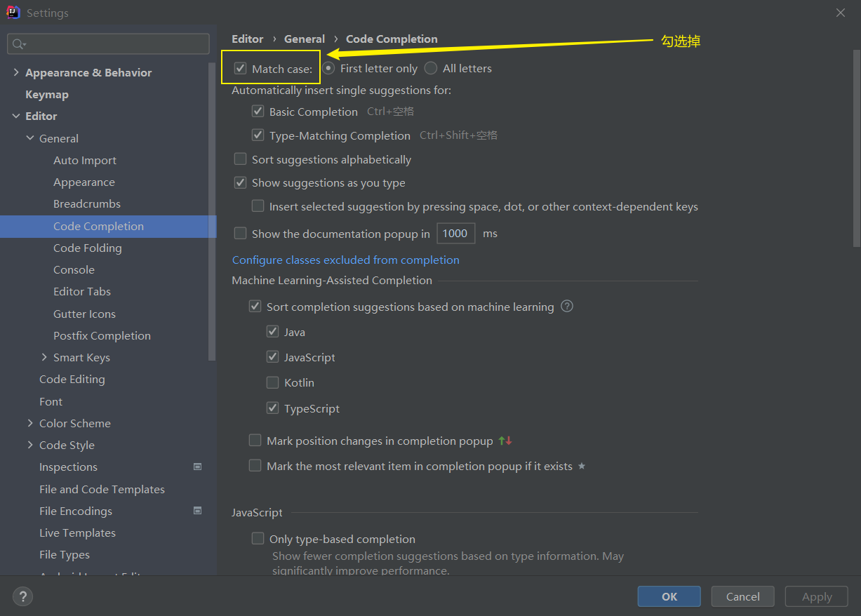861x616 pixels.
Task: Open the Font settings page
Action: pyautogui.click(x=51, y=401)
